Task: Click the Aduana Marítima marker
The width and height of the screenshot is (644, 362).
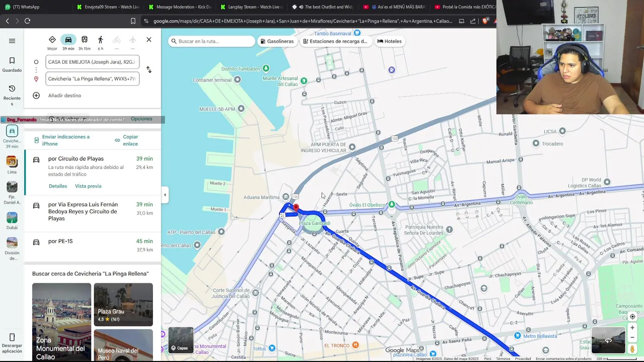Action: 286,197
